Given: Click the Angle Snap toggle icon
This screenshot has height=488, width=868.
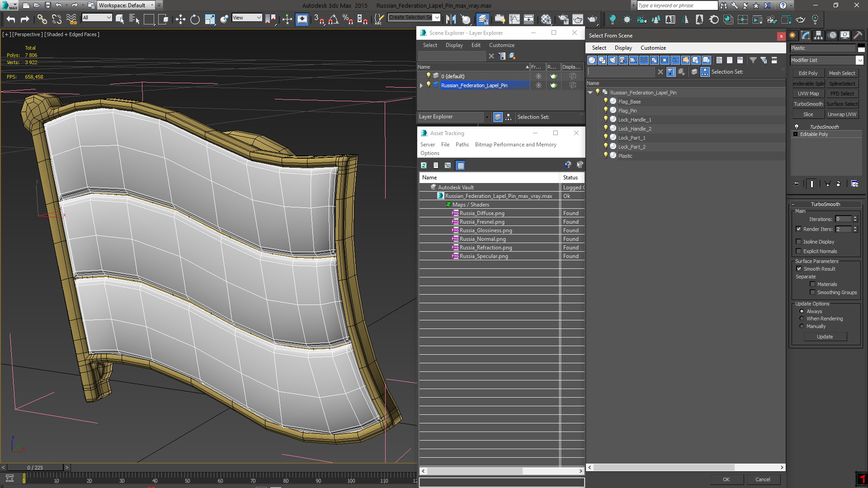Looking at the screenshot, I should 333,19.
